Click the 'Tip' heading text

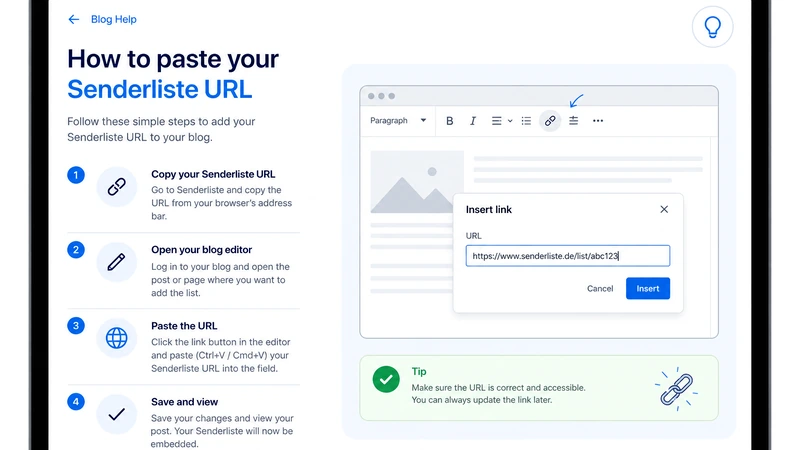(419, 371)
